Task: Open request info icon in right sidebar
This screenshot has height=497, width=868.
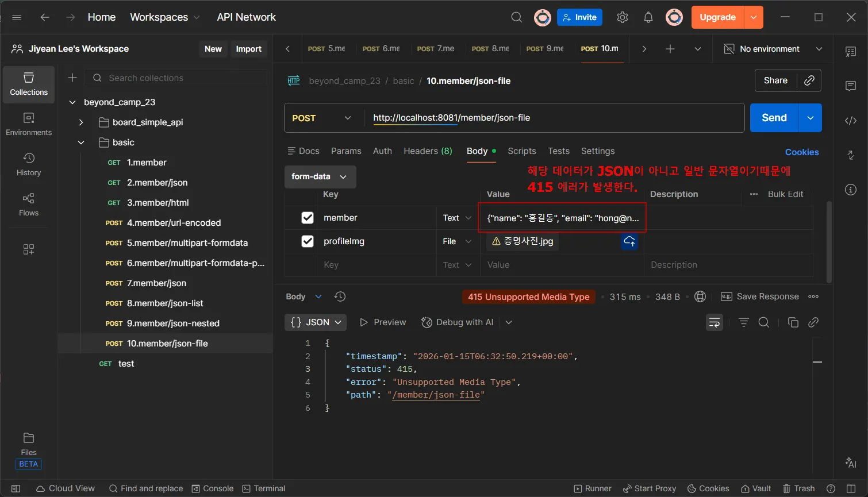Action: click(x=851, y=189)
